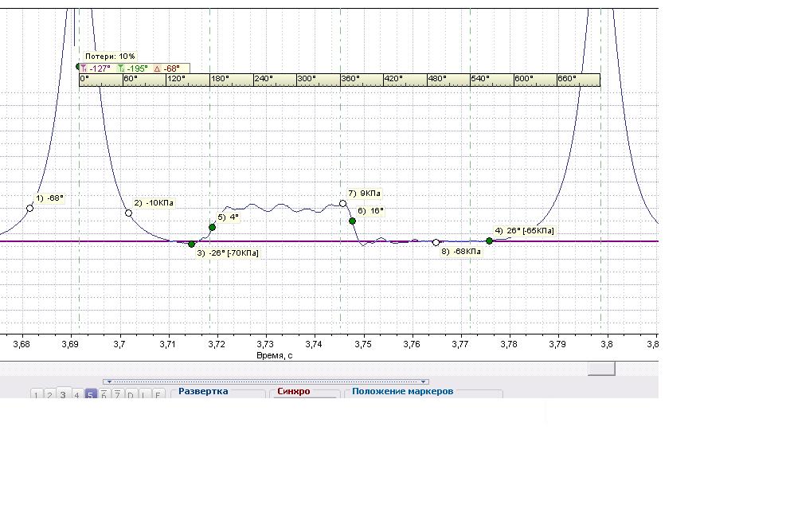The image size is (786, 532).
Task: Toggle channel 4 button
Action: coord(76,394)
